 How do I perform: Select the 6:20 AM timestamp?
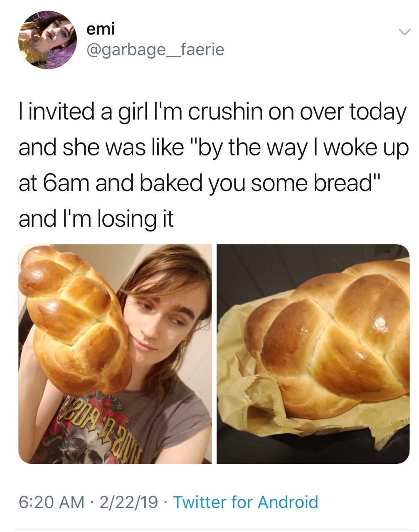pos(51,502)
